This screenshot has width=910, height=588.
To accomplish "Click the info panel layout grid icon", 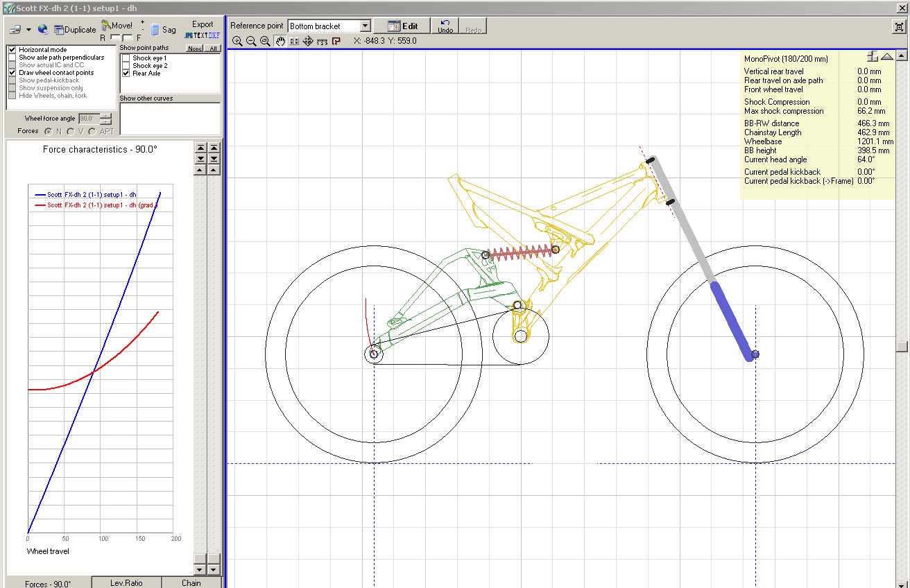I will tap(873, 57).
